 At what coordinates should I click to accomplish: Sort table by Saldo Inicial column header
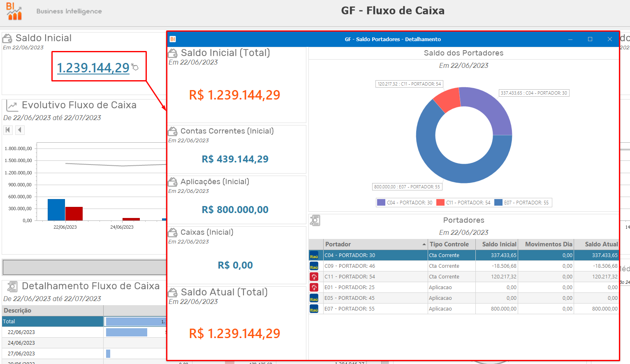(x=497, y=244)
